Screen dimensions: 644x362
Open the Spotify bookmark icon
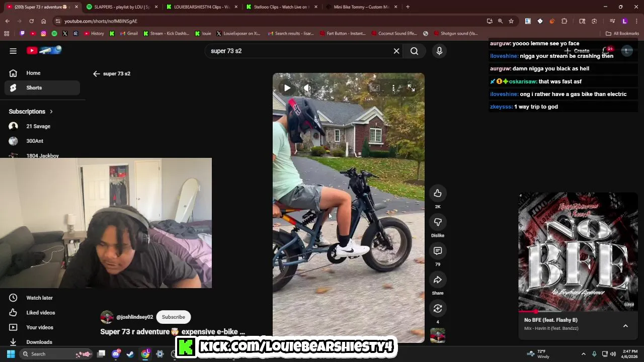pos(54,34)
